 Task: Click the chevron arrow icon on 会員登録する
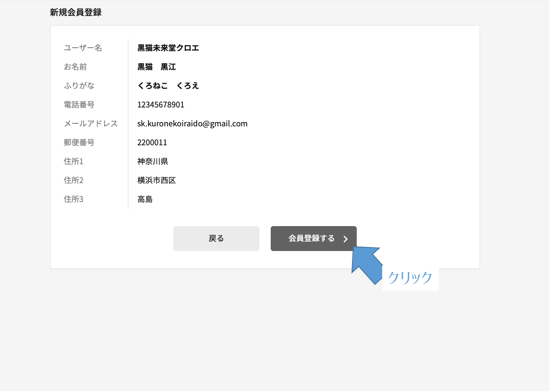pyautogui.click(x=346, y=239)
